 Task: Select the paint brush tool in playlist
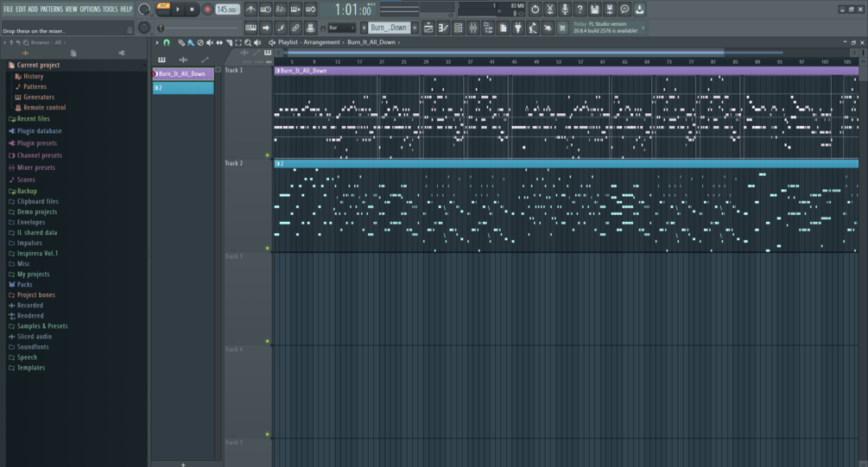[x=190, y=42]
